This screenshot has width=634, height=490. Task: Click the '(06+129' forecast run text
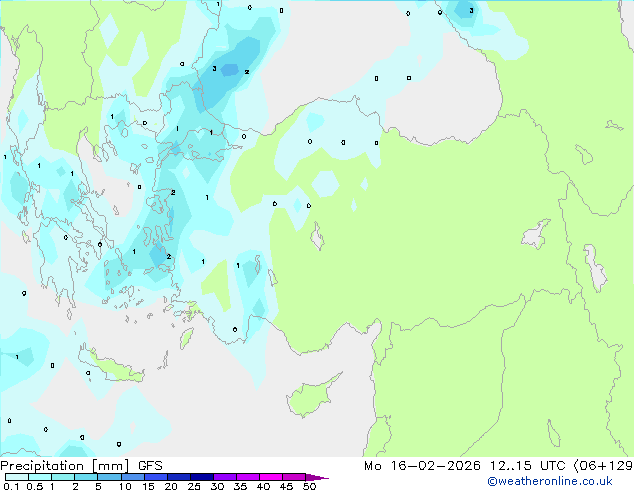pos(603,466)
